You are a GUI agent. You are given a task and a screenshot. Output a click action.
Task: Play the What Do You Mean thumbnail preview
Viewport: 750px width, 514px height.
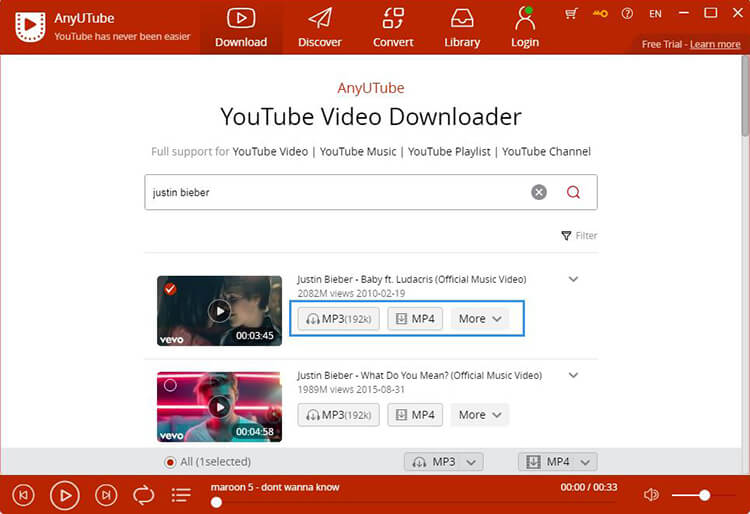click(220, 407)
